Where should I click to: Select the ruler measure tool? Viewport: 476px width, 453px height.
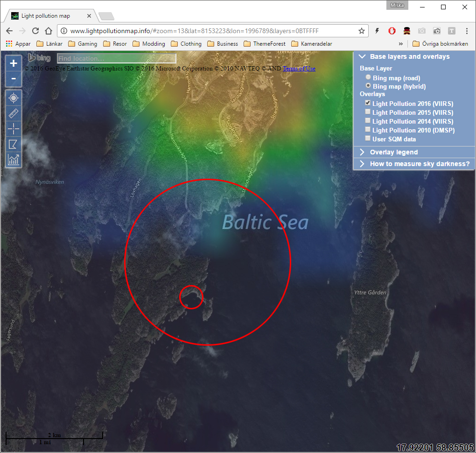14,113
